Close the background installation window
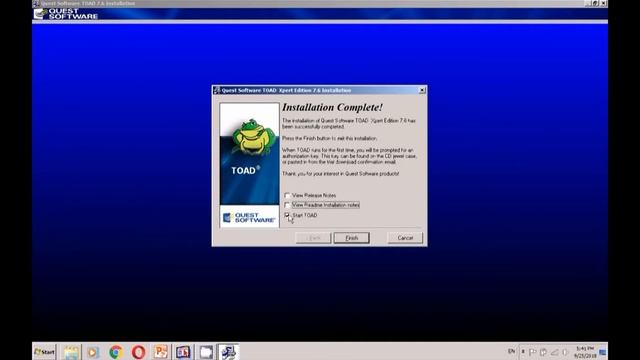The height and width of the screenshot is (360, 640). click(x=603, y=3)
